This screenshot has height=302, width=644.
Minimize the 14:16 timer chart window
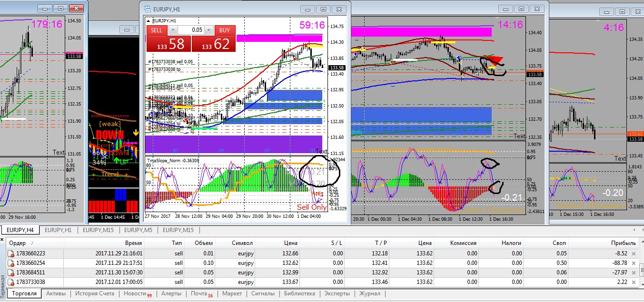click(506, 9)
